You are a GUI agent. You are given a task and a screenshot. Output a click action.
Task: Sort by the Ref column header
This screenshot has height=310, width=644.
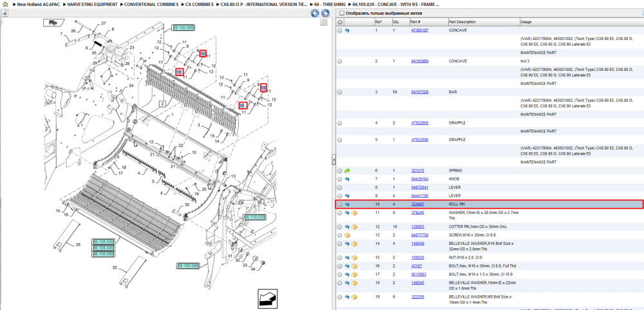pos(383,22)
